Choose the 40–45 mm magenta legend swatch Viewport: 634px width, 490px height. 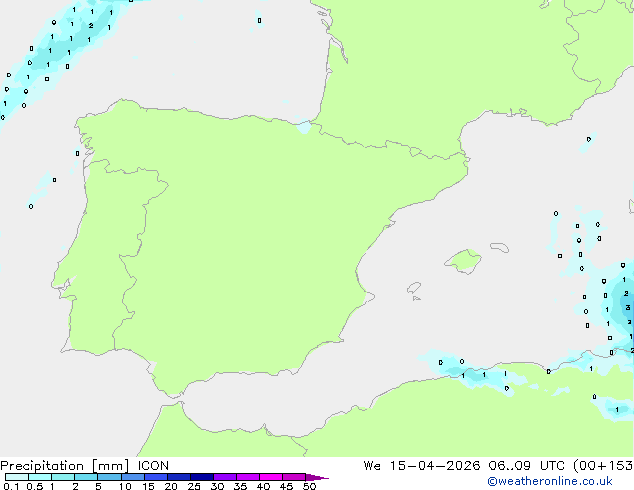point(271,477)
